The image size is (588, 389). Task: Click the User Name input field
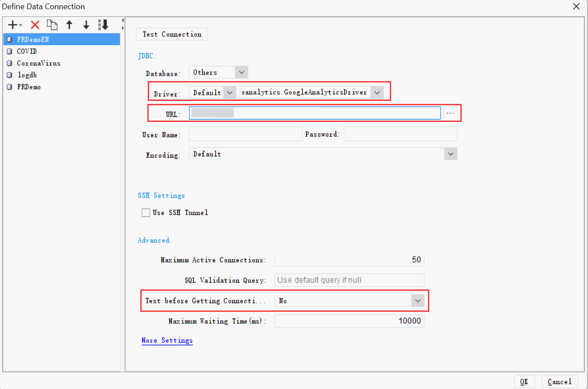tap(246, 134)
